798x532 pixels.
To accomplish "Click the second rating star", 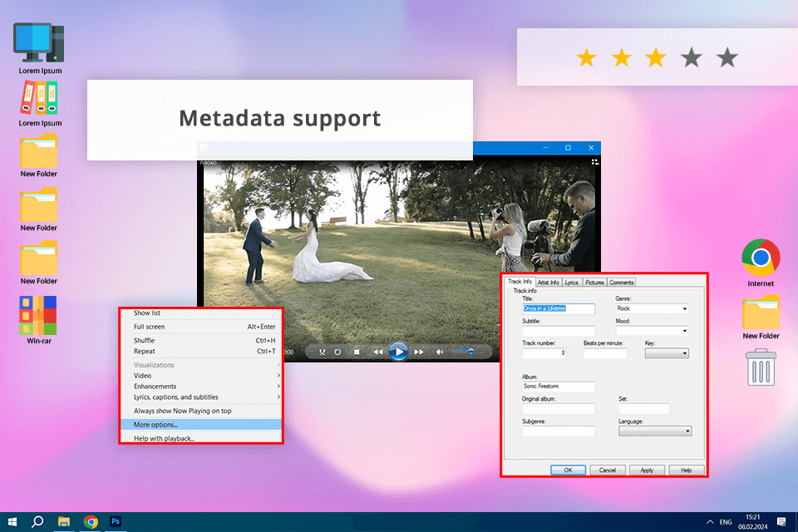I will click(622, 57).
